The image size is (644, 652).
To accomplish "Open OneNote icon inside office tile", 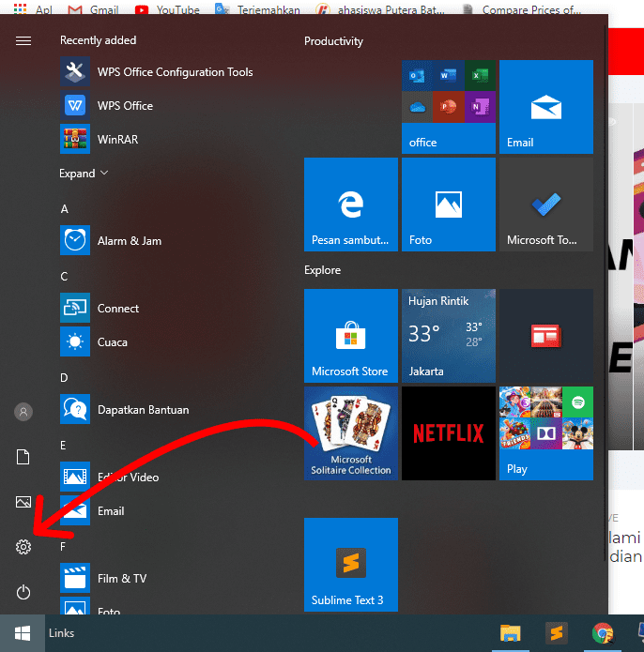I will 480,107.
